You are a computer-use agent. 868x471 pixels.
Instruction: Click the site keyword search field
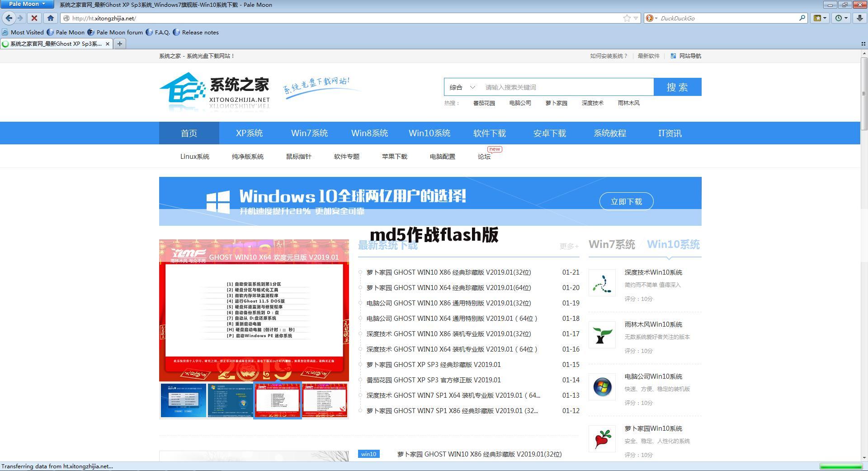coord(567,87)
